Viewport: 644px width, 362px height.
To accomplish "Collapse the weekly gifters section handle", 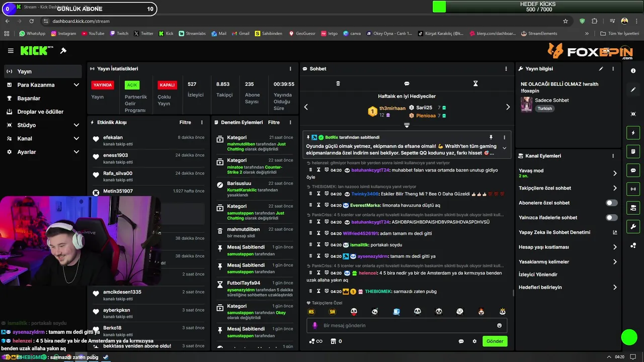I will point(407,125).
